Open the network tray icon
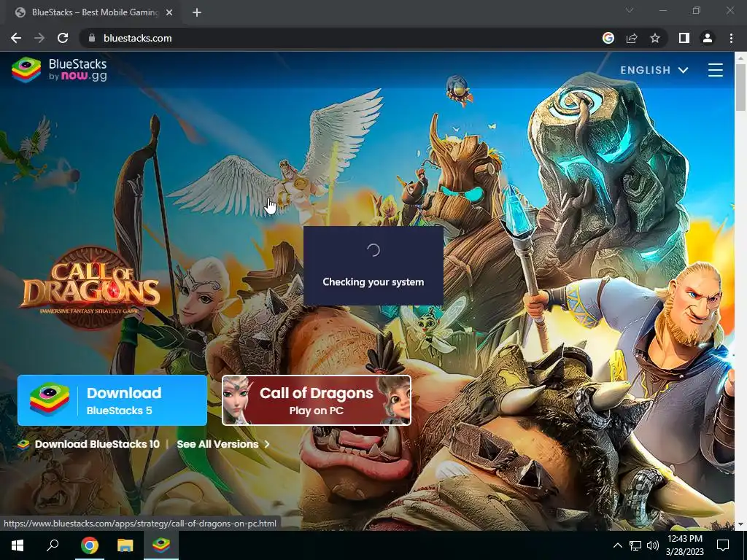Image resolution: width=747 pixels, height=560 pixels. (x=635, y=545)
